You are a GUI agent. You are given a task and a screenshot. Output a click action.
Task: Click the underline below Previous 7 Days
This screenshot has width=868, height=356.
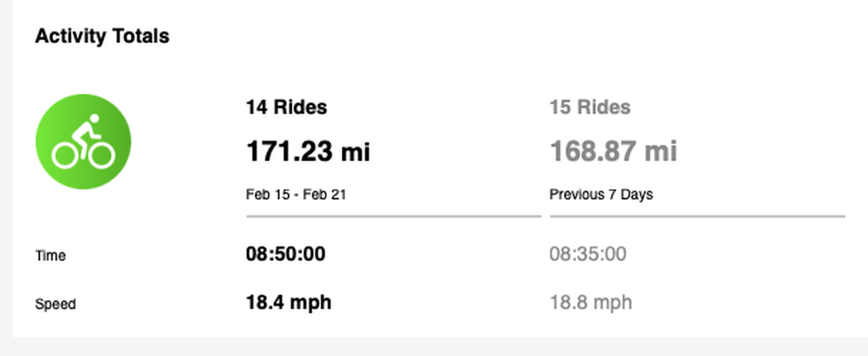[697, 217]
